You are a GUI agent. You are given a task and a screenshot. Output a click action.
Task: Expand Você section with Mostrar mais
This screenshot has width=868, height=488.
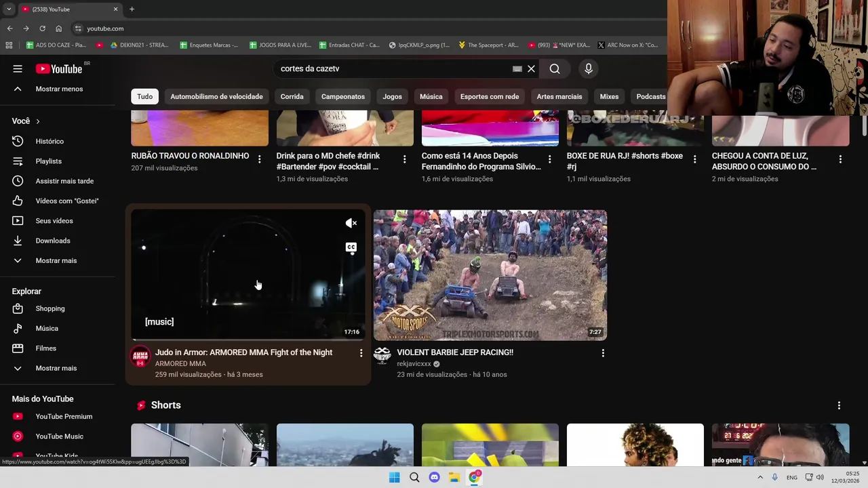pos(56,260)
